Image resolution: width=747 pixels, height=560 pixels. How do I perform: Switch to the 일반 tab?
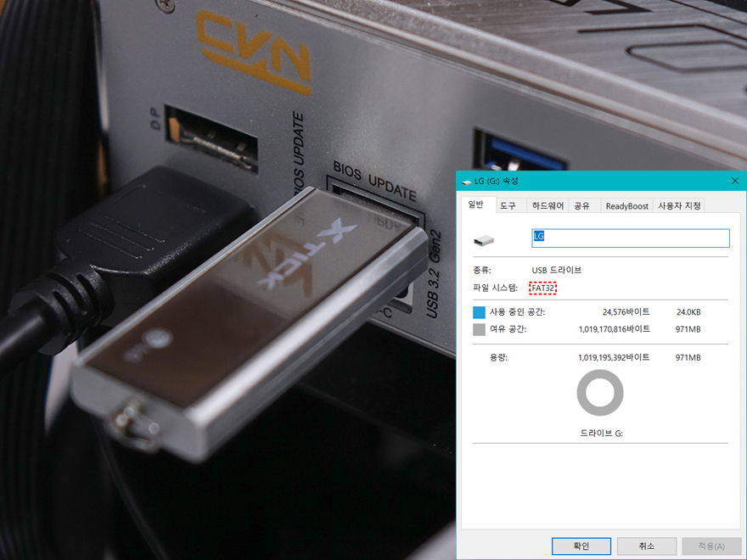pos(476,204)
